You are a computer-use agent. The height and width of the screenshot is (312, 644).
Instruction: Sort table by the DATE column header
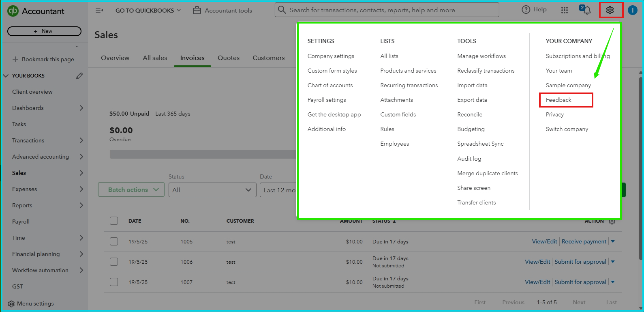coord(135,221)
